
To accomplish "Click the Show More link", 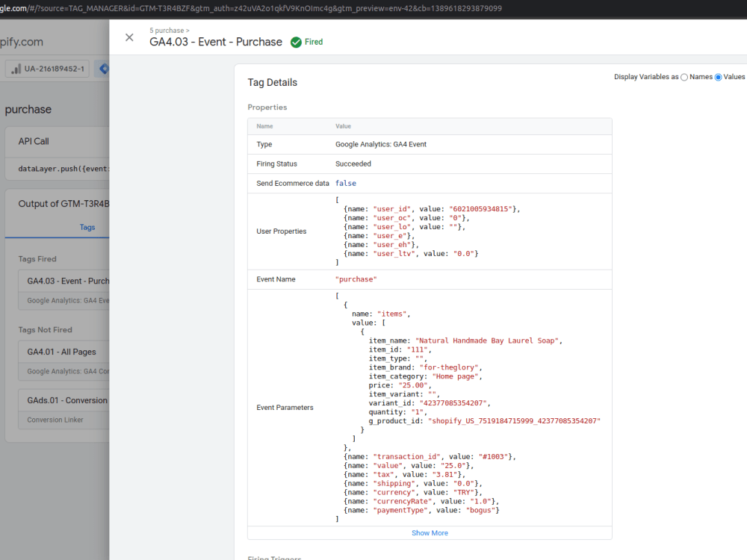I will pyautogui.click(x=430, y=533).
